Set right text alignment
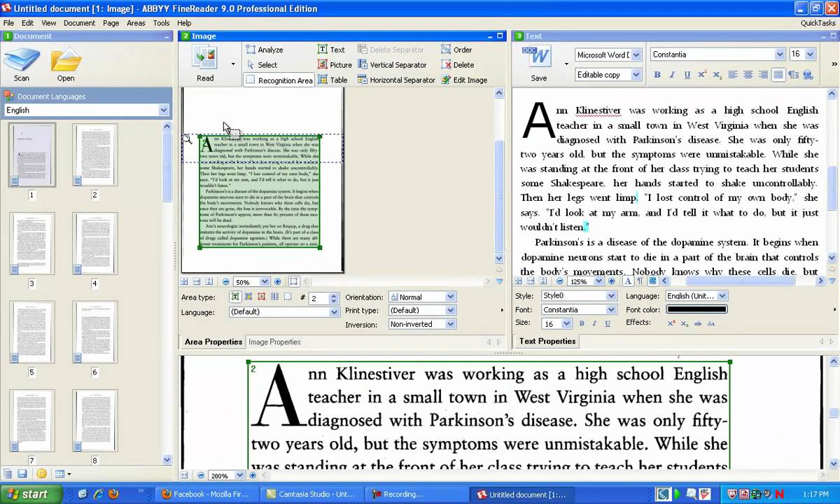This screenshot has width=840, height=504. [x=763, y=75]
